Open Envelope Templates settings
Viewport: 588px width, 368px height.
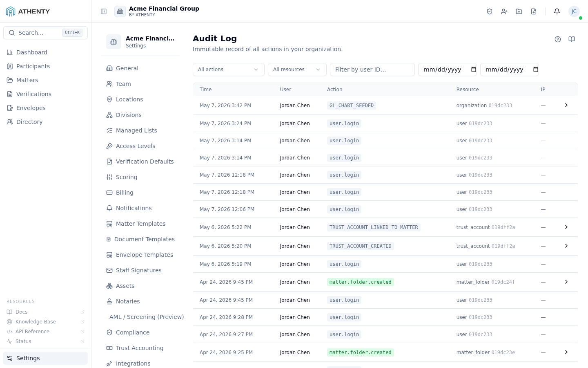pos(140,255)
